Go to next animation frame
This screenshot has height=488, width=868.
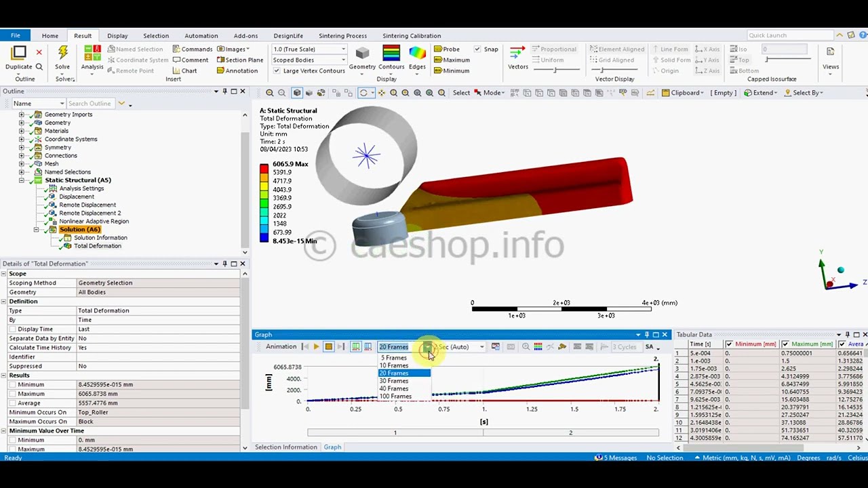[340, 347]
